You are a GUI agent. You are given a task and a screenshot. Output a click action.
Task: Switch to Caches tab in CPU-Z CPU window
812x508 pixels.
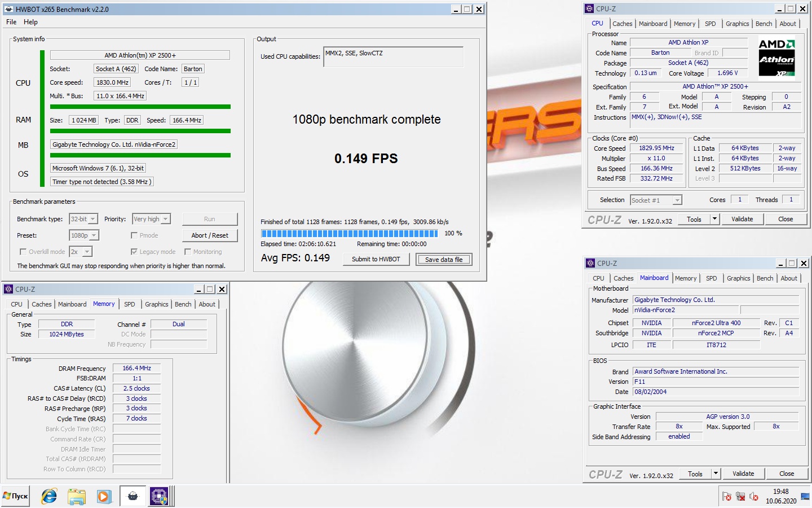pos(623,24)
